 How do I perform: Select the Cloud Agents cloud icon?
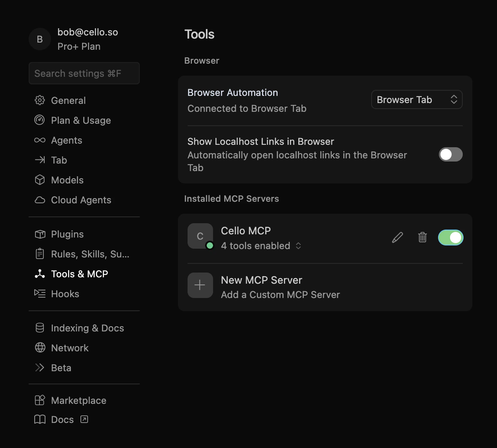coord(40,200)
